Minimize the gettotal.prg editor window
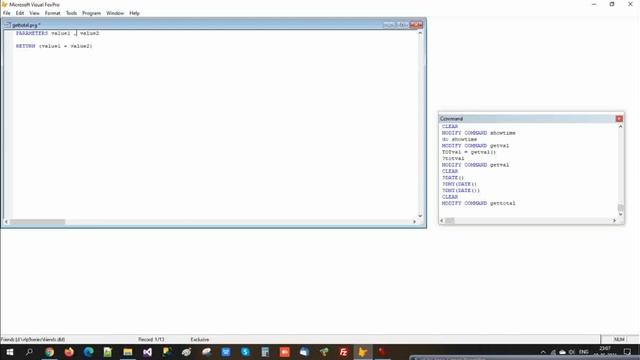Image resolution: width=640 pixels, height=360 pixels. pyautogui.click(x=389, y=25)
